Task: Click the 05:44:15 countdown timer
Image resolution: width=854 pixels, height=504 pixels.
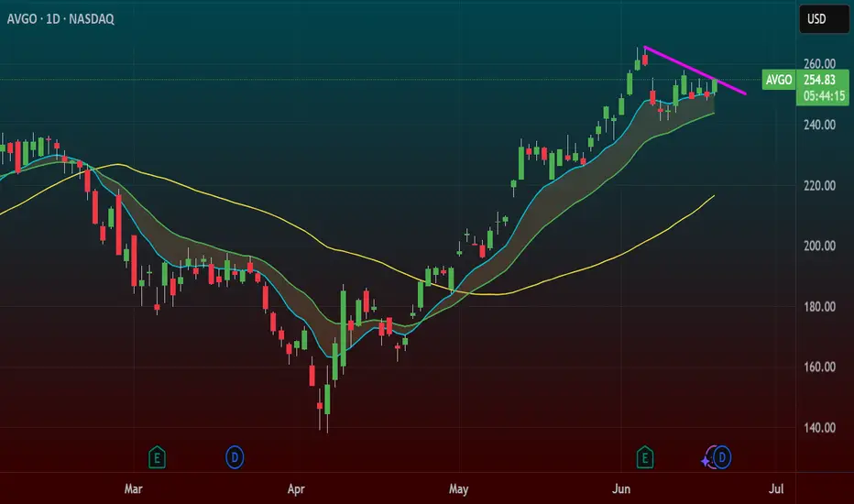Action: pyautogui.click(x=824, y=96)
